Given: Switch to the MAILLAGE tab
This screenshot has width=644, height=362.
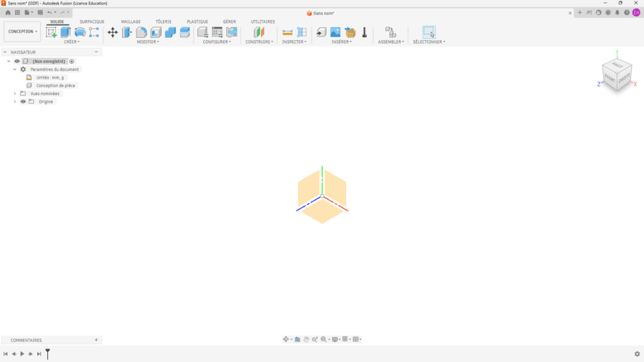Looking at the screenshot, I should (131, 22).
